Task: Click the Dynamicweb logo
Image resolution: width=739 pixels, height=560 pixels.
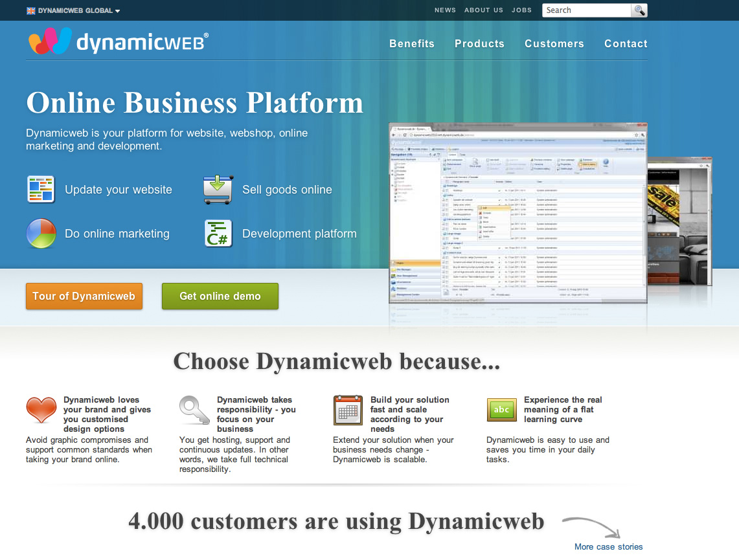Action: tap(118, 41)
